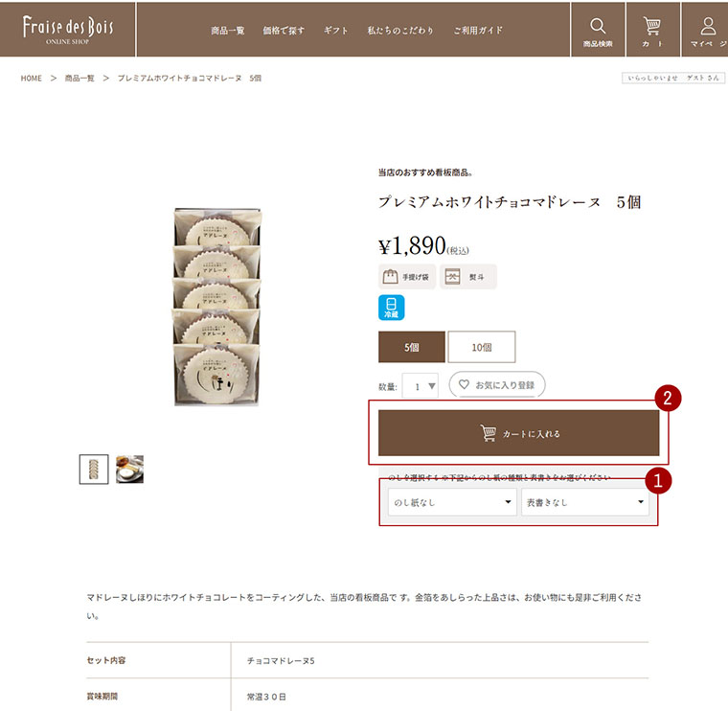Expand the のし紙なし dropdown
The image size is (728, 711).
(x=452, y=502)
